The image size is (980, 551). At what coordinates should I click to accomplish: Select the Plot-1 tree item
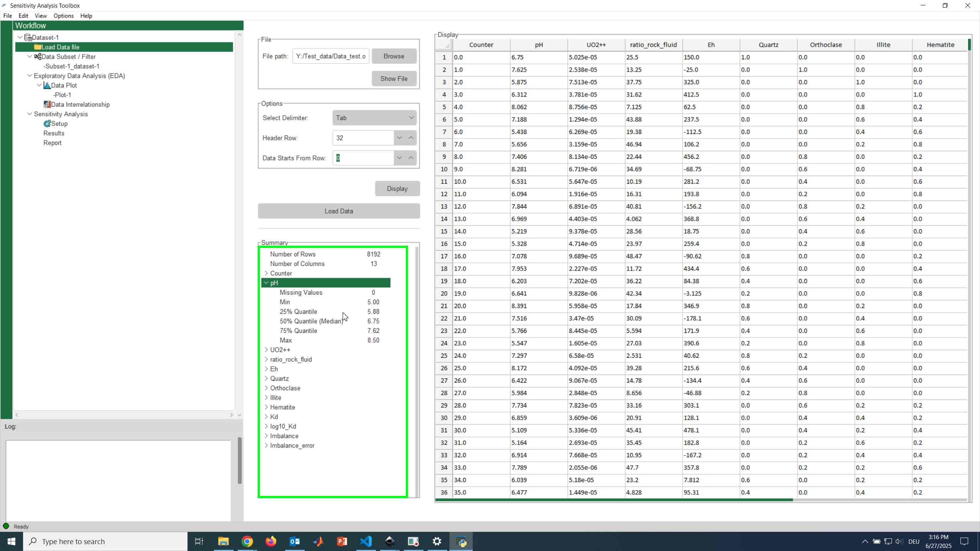click(62, 95)
